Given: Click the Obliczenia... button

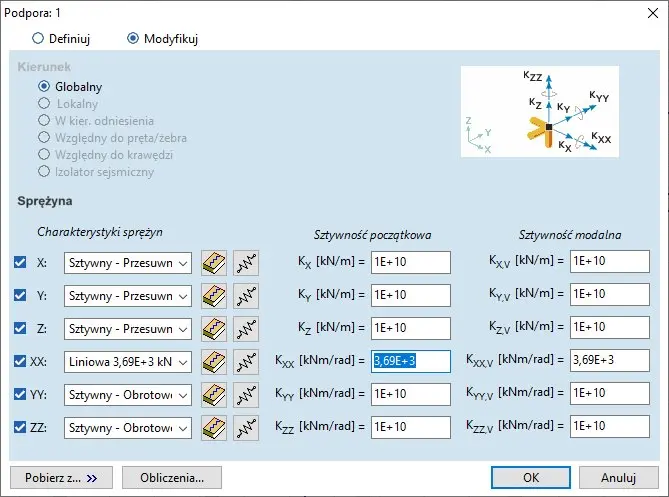Looking at the screenshot, I should coord(172,478).
